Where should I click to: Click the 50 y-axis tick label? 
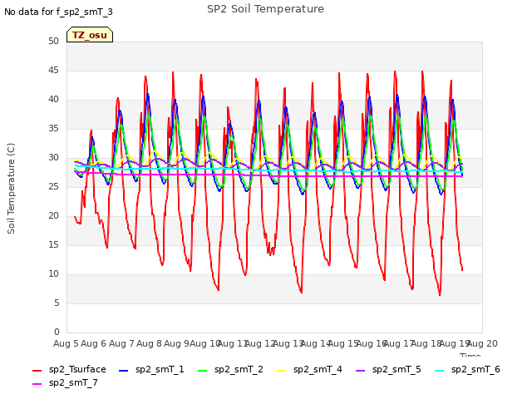click(53, 41)
